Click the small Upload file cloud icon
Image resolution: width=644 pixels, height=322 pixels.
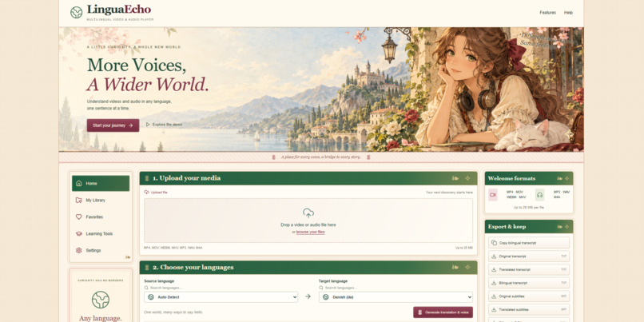click(x=147, y=193)
